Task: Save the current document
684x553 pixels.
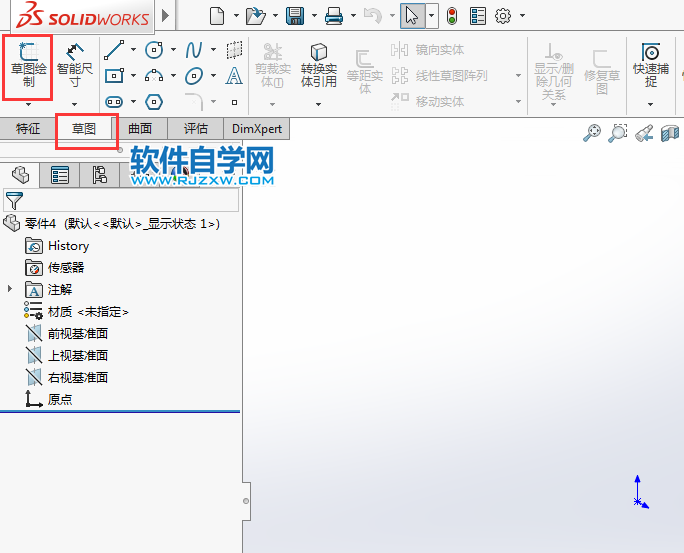Action: [x=295, y=16]
